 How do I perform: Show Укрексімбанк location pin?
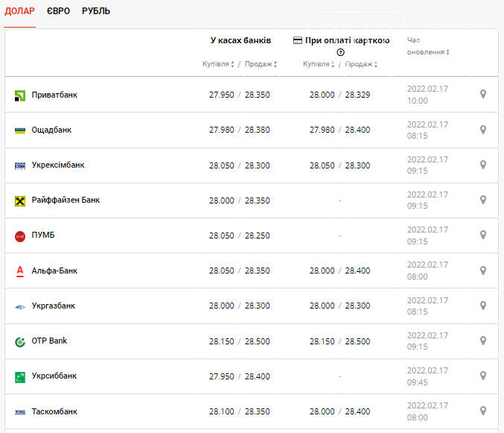[483, 165]
